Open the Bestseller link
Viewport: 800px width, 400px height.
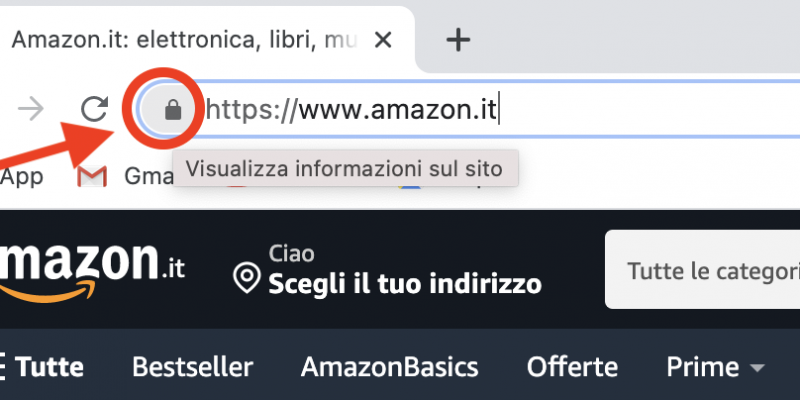point(192,367)
